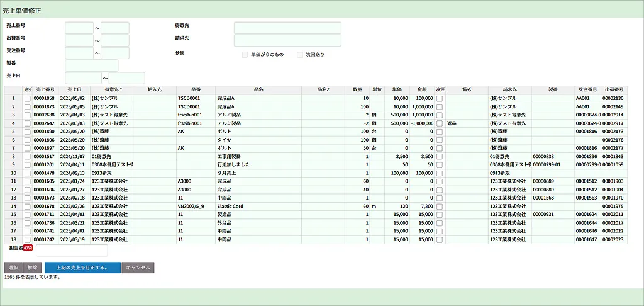
Task: Click the order number 00001396 cell
Action: (588, 156)
